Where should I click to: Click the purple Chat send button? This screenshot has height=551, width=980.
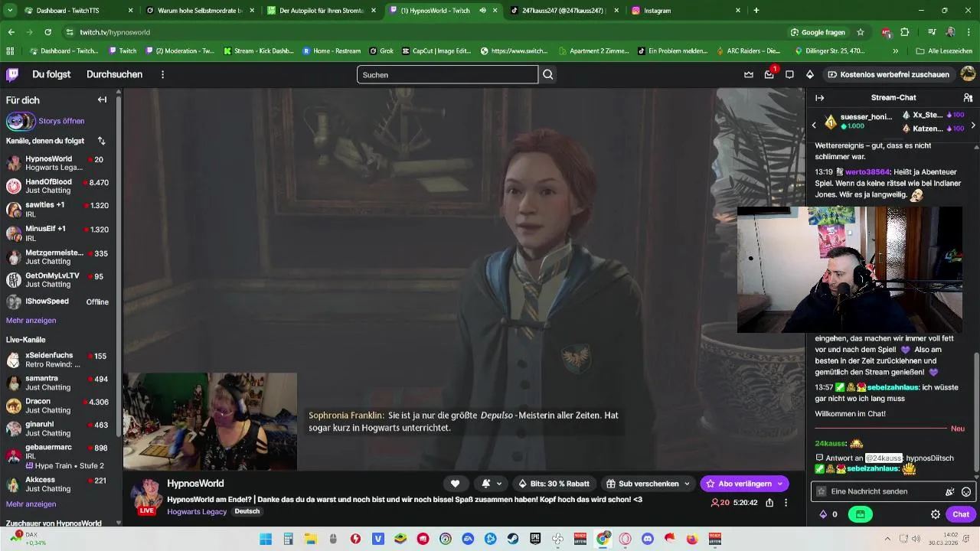click(961, 514)
